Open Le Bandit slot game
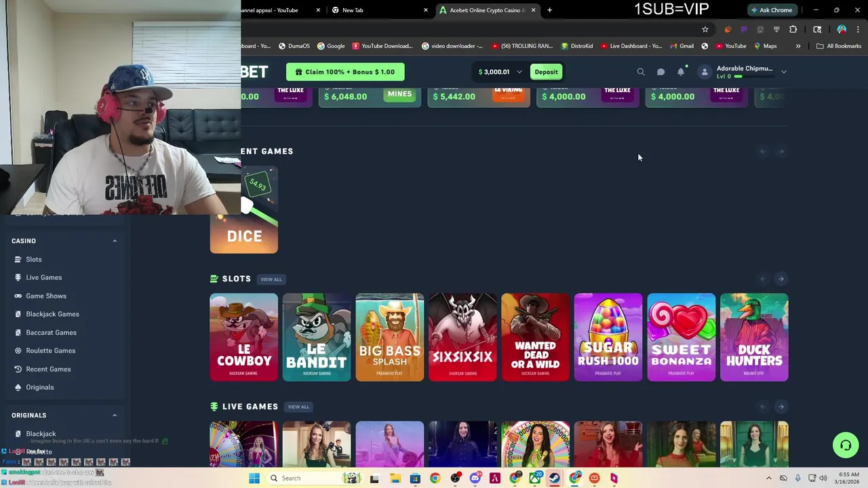The image size is (868, 488). tap(317, 337)
